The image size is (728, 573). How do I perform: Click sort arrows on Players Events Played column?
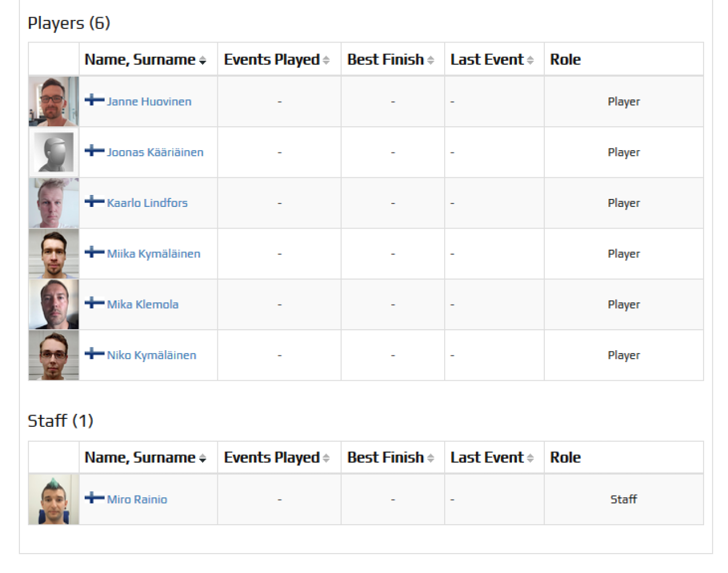[x=326, y=60]
